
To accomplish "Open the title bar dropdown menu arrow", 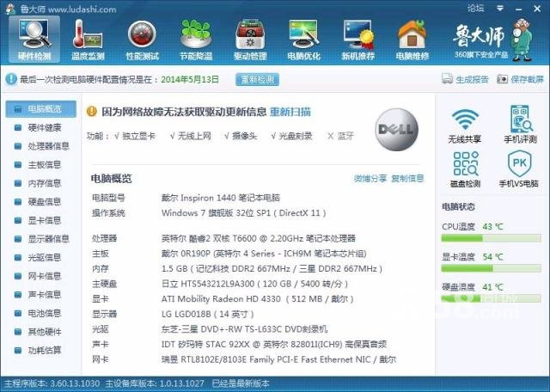I will pos(500,8).
